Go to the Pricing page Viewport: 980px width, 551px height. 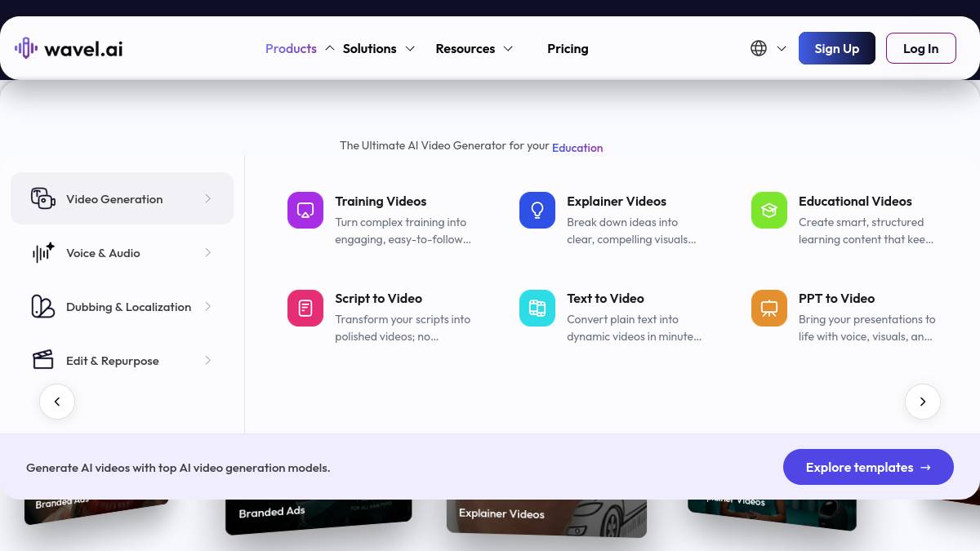pos(568,48)
